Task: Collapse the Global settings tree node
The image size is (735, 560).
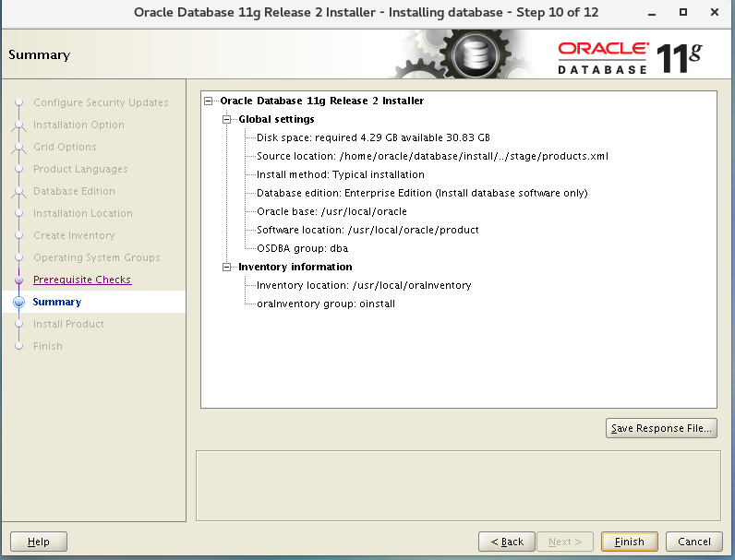Action: (227, 119)
